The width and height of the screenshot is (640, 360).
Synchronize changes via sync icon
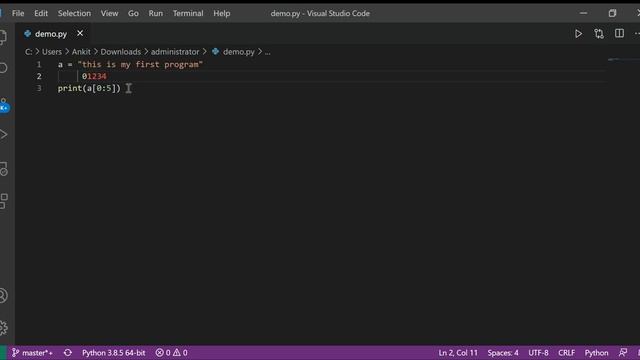pos(68,353)
